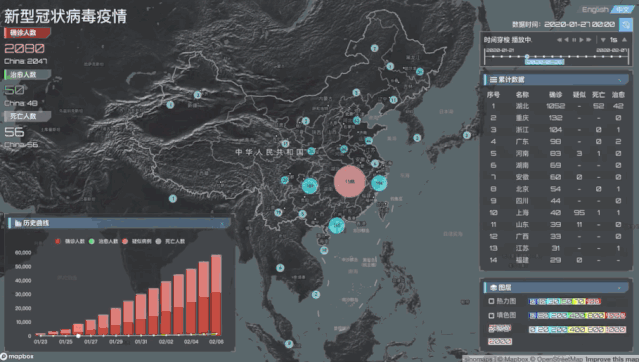Click the cluster marker at Singapore
639x362 pixels.
289,344
